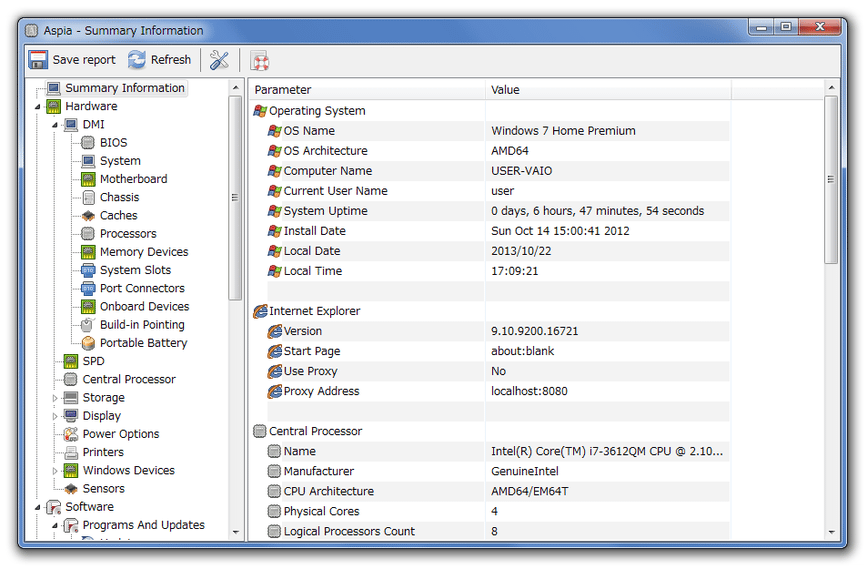Select the Computer Name row

498,171
